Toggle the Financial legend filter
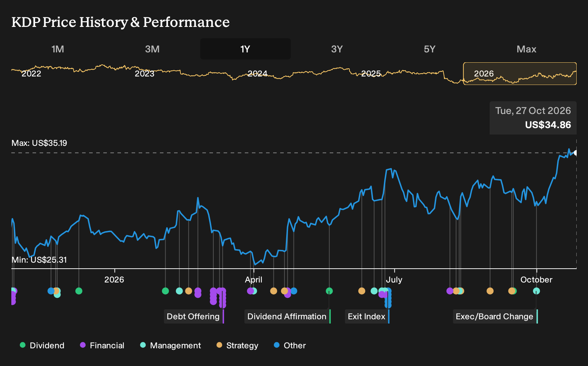 (102, 345)
